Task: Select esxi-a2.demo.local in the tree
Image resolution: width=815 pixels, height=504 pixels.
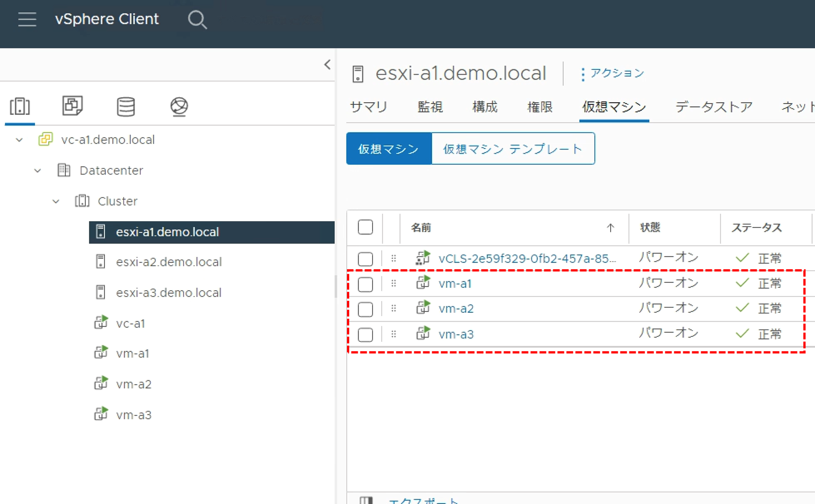Action: tap(169, 262)
